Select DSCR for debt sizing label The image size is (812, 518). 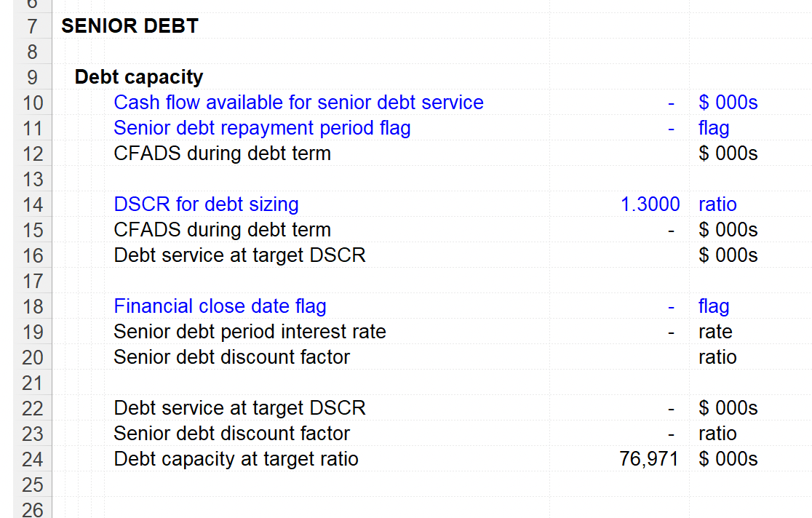(206, 204)
